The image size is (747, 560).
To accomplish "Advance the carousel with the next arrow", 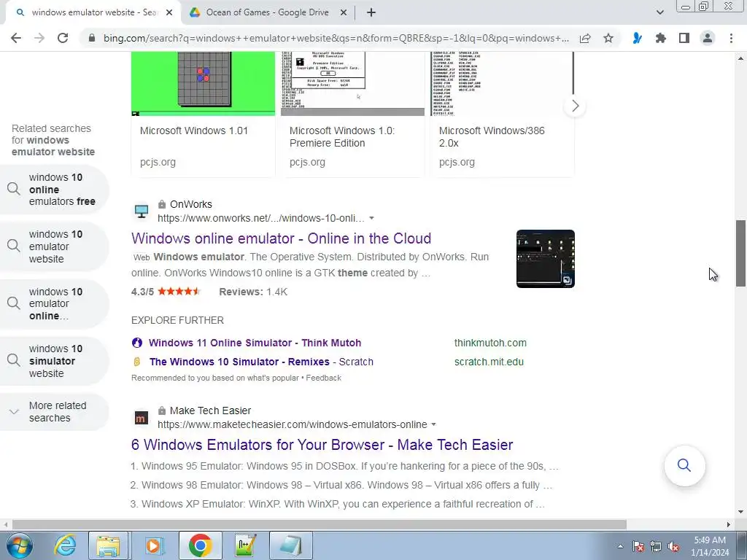I will pos(575,106).
